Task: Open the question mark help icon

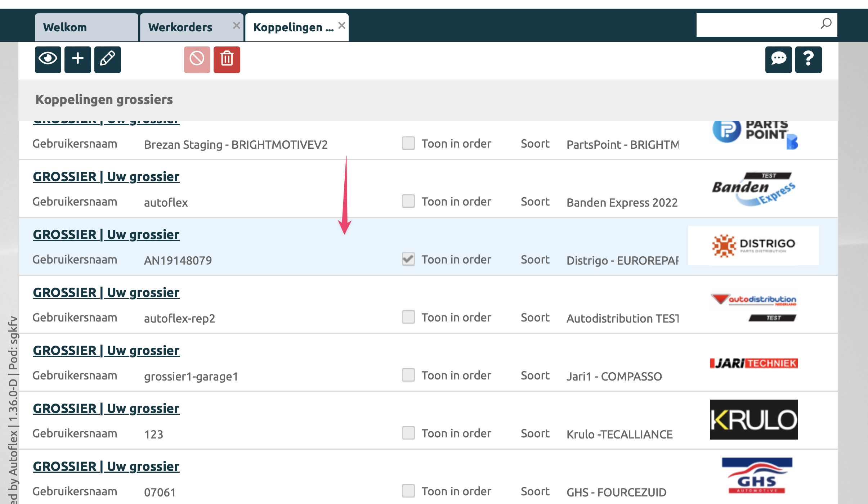Action: 808,59
